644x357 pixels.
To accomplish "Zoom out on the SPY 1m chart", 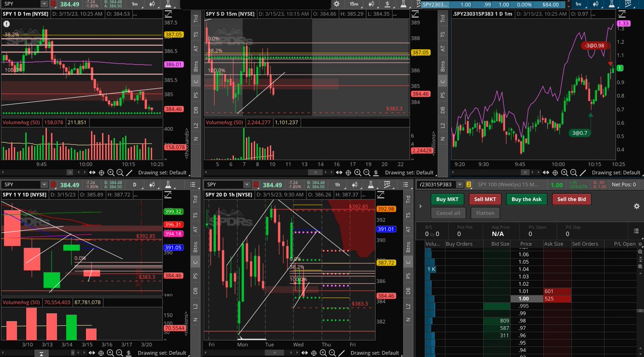I will point(120,173).
